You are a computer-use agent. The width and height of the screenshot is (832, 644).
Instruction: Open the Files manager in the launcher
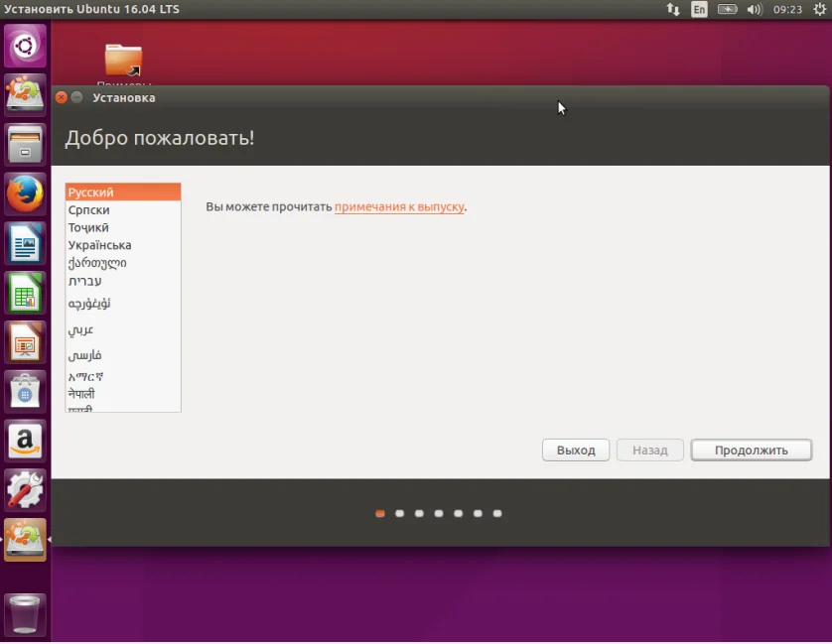[25, 144]
